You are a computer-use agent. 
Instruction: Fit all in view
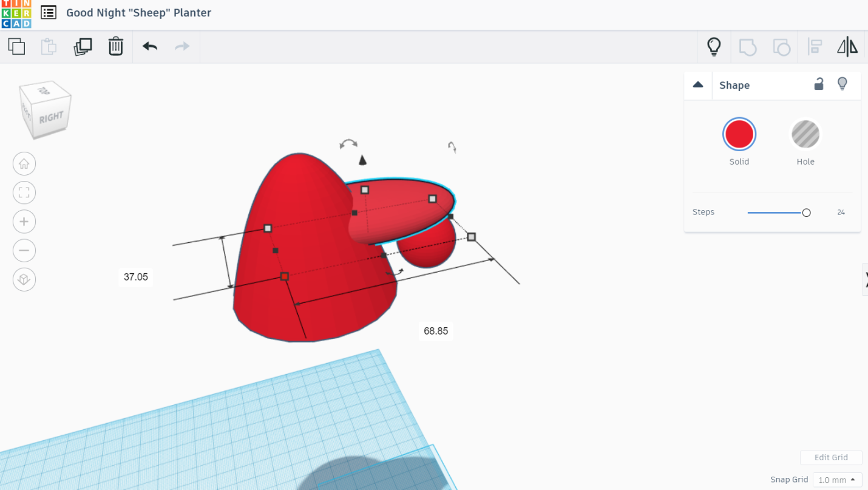tap(24, 192)
